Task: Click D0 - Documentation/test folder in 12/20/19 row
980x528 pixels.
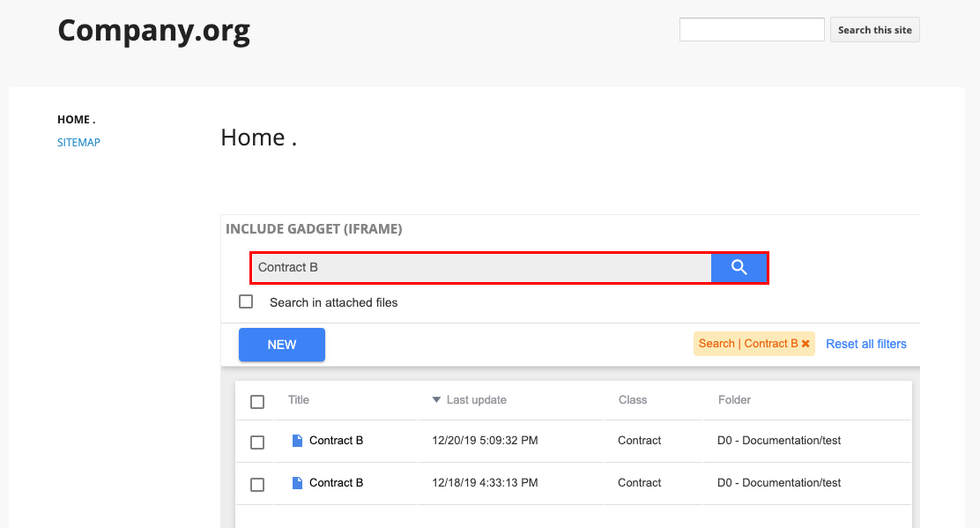Action: pyautogui.click(x=779, y=441)
